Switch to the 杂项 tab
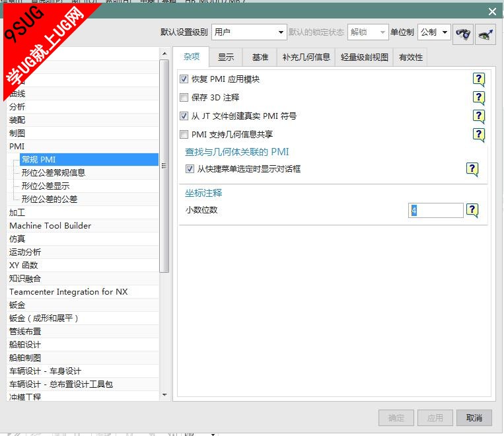Screen dimensions: 504x436 192,57
